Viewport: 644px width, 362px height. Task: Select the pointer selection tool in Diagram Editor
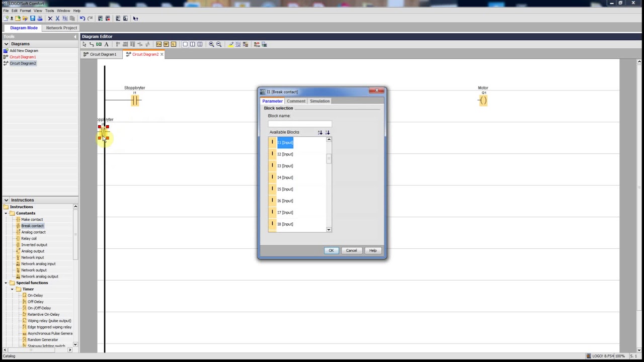coord(85,44)
